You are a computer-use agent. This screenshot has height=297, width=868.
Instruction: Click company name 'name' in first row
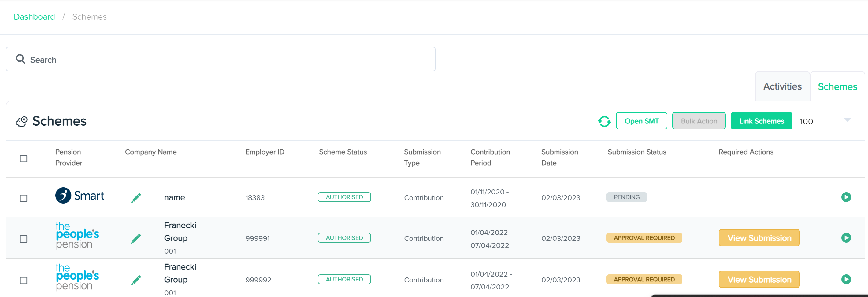pos(174,198)
